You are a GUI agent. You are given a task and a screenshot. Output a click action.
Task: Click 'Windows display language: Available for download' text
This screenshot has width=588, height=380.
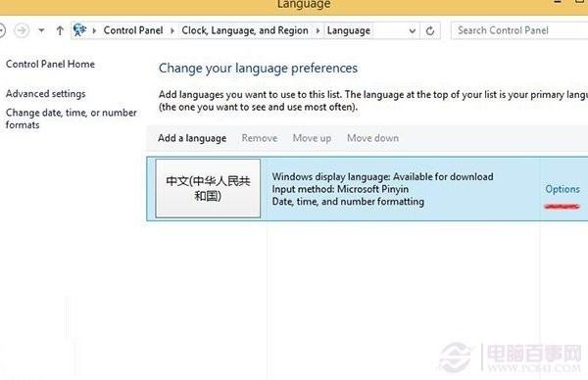(x=382, y=176)
